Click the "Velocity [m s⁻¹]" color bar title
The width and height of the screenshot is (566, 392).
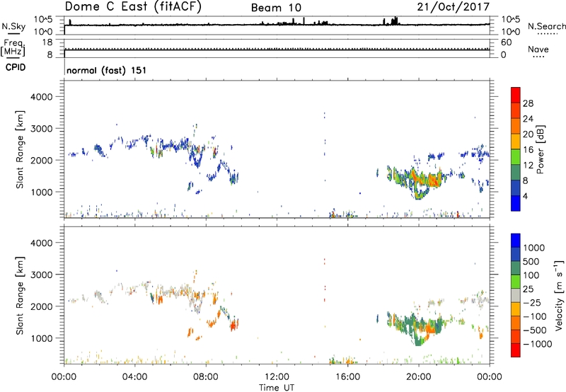point(559,295)
